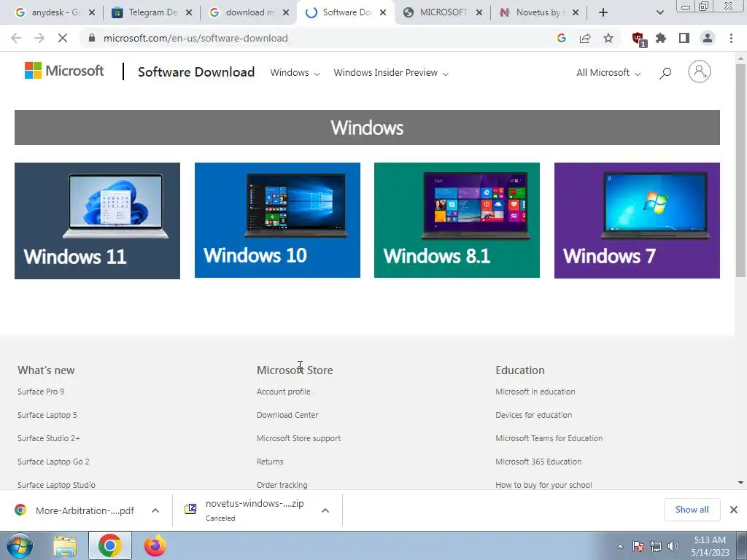Switch to the MICROSOFT tab
747x560 pixels.
[443, 12]
